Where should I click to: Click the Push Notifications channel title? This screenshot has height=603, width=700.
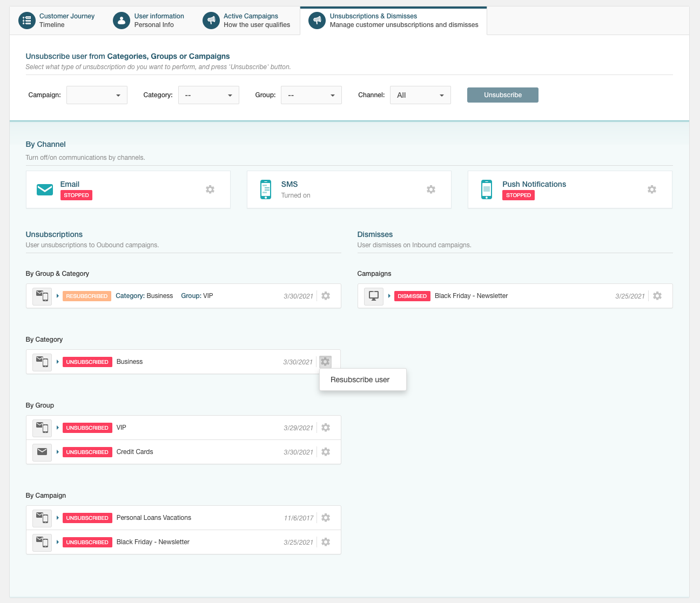[534, 184]
